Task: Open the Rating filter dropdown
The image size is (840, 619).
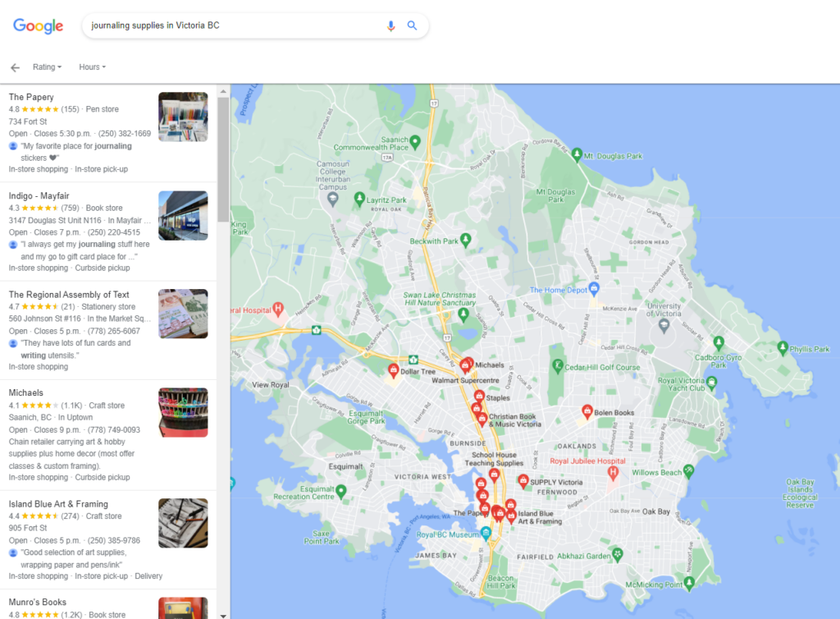Action: pos(46,67)
